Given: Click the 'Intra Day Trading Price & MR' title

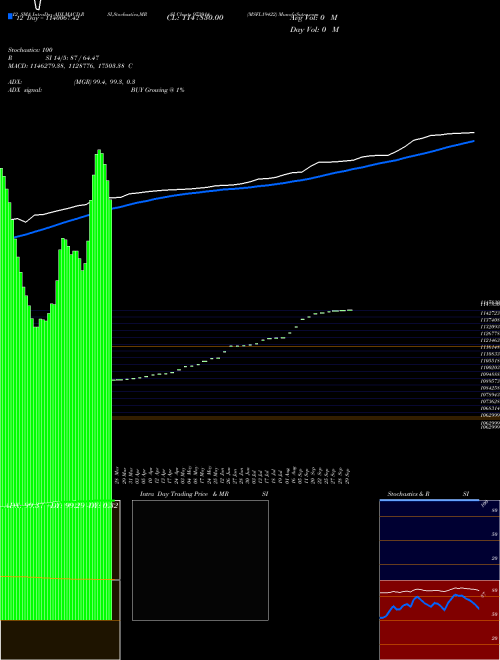Looking at the screenshot, I should click(x=184, y=494).
